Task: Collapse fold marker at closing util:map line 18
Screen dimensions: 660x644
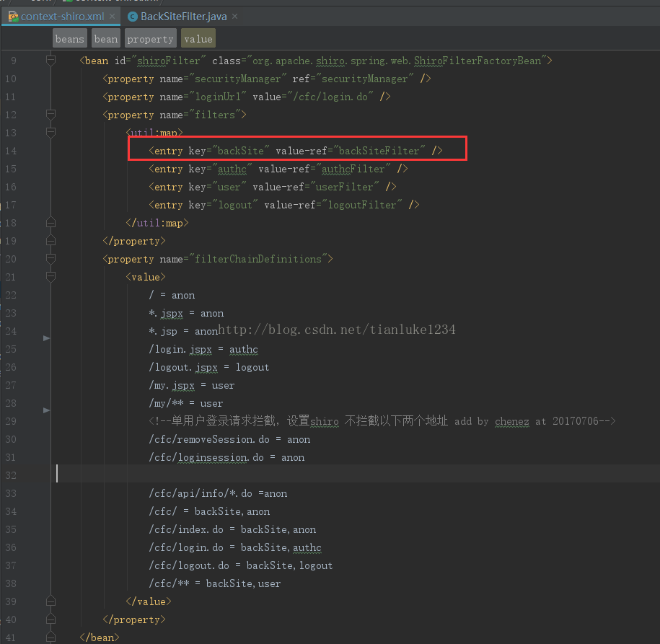Action: 50,222
